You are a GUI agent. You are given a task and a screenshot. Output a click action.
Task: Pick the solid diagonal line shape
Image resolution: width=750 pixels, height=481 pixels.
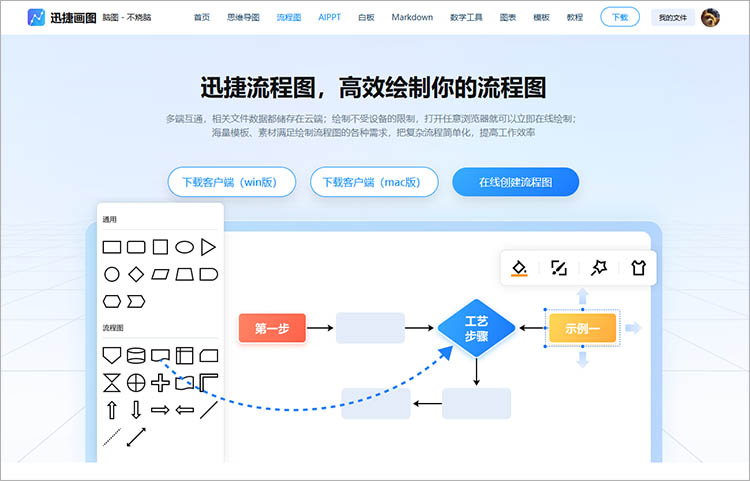coord(209,410)
